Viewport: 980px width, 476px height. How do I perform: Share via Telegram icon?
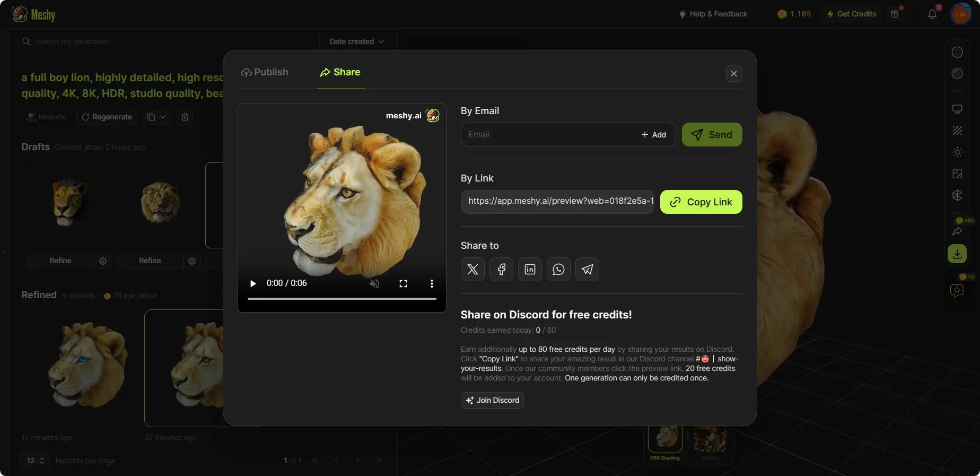(x=587, y=270)
